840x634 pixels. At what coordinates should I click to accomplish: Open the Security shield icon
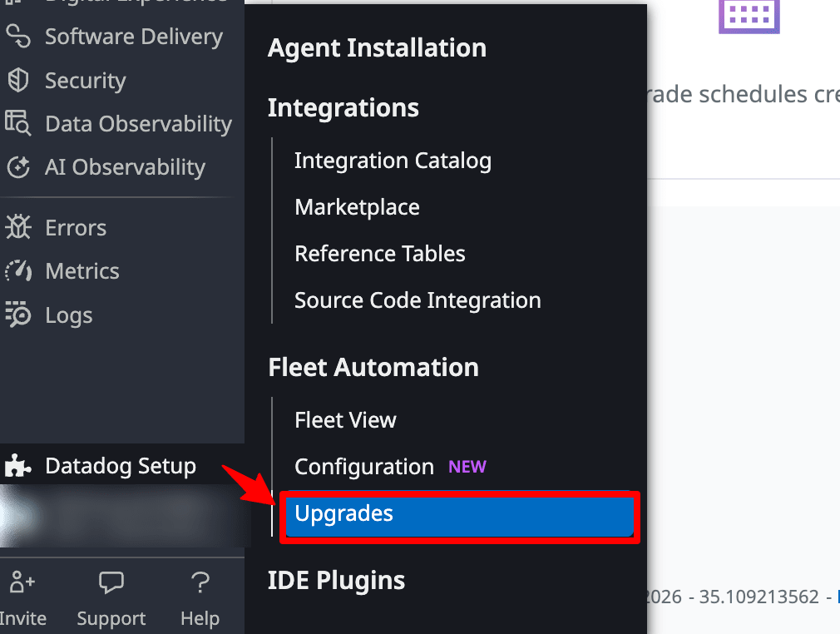click(17, 80)
